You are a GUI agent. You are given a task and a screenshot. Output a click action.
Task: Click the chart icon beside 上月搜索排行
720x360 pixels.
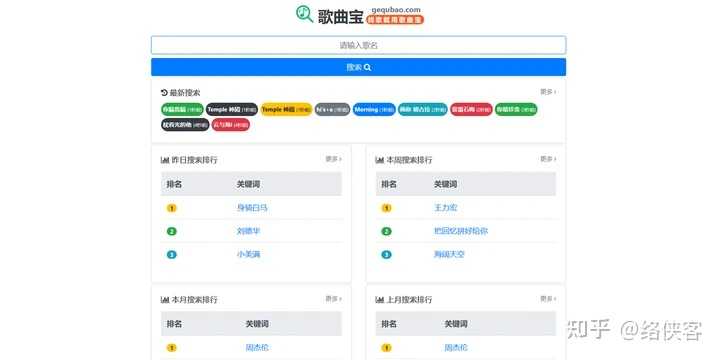[x=379, y=300]
